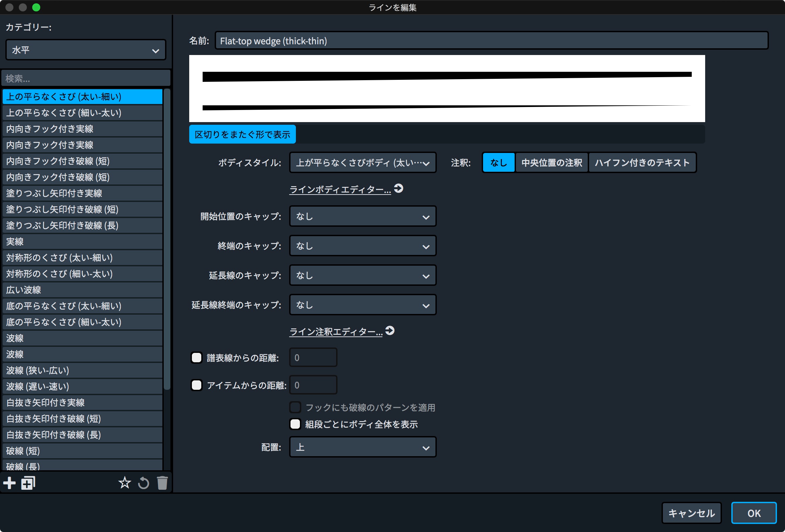Select 白抜き矢印付き実線 in list
Screen dimensions: 785x532
click(83, 403)
